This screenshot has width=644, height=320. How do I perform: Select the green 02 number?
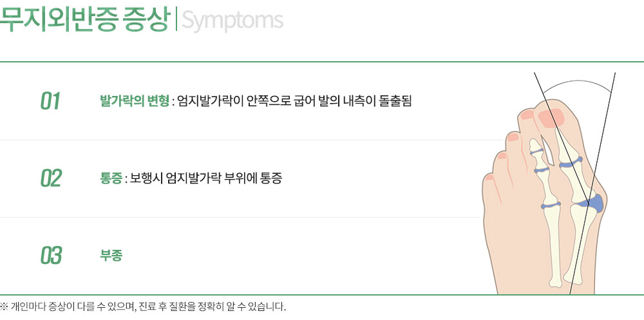click(x=50, y=178)
